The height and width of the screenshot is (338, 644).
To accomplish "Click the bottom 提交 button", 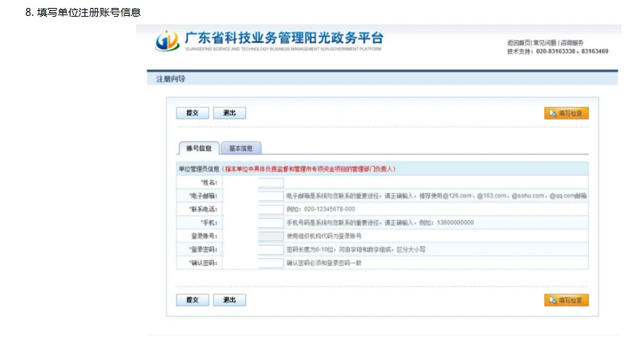I will 192,300.
